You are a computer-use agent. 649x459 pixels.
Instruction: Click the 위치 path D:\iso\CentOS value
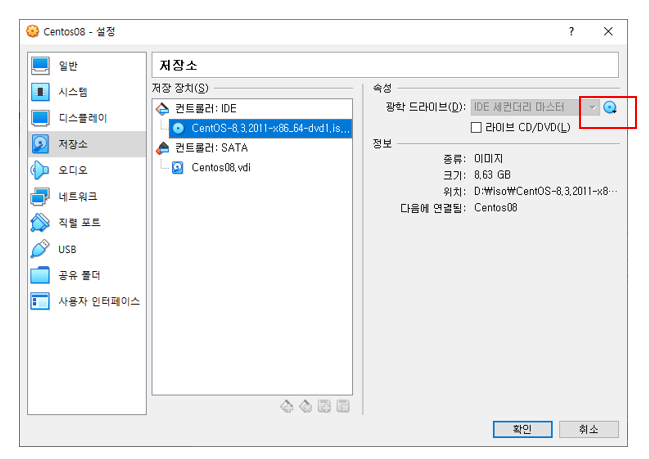(x=546, y=192)
